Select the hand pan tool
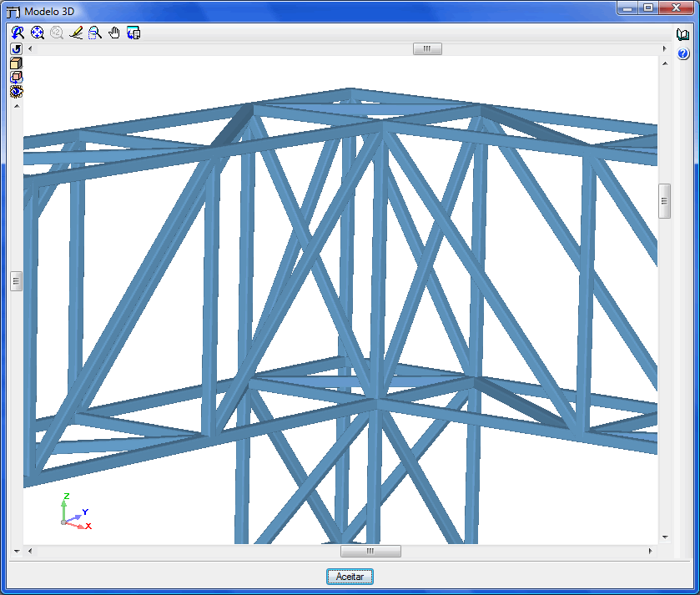Image resolution: width=700 pixels, height=595 pixels. tap(114, 33)
